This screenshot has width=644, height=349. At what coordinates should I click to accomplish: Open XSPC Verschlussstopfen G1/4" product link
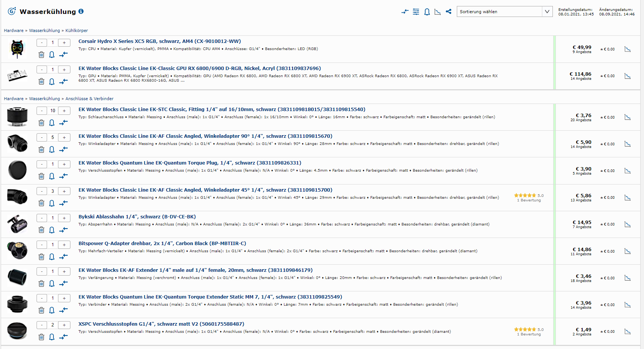(161, 324)
